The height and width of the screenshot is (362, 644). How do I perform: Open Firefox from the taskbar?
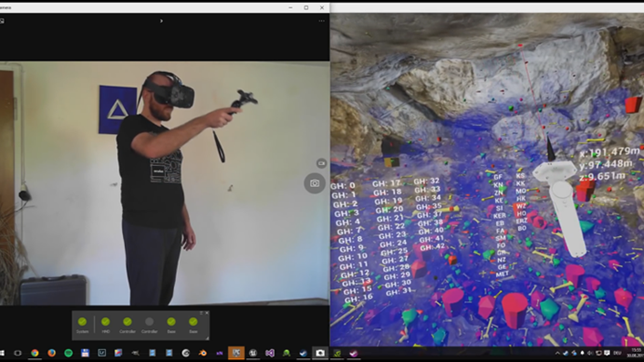coord(51,353)
